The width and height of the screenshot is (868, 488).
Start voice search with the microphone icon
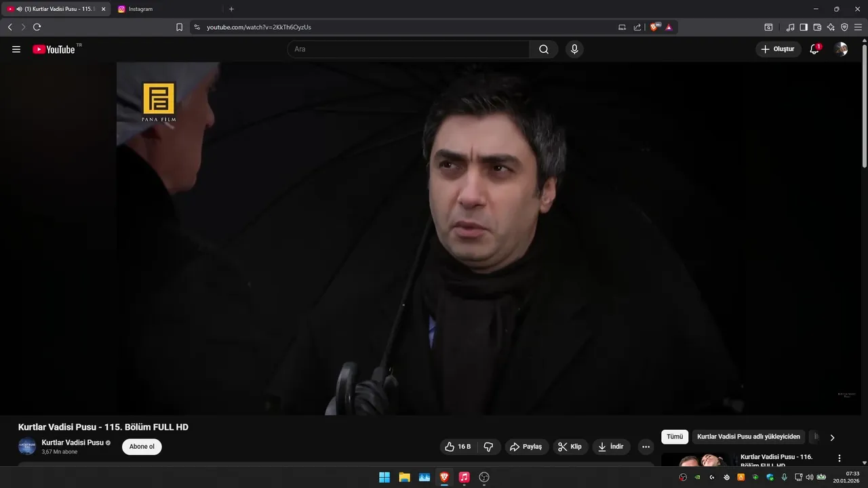[574, 49]
